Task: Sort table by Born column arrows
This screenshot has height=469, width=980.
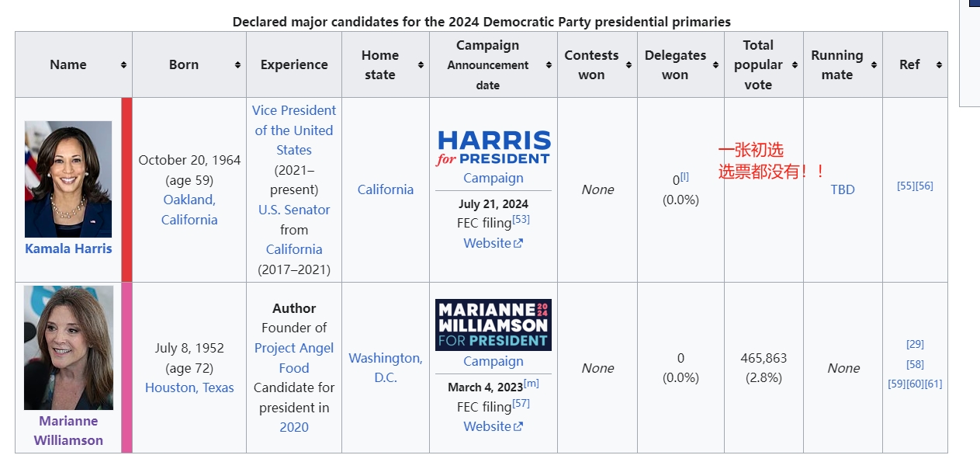Action: (x=237, y=65)
